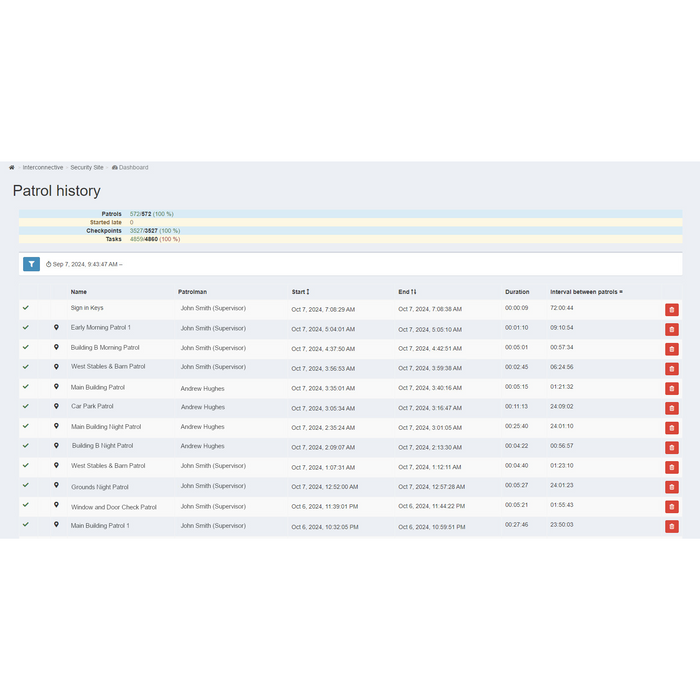This screenshot has height=700, width=700.
Task: Open the Car Park Patrol entry
Action: (x=92, y=406)
